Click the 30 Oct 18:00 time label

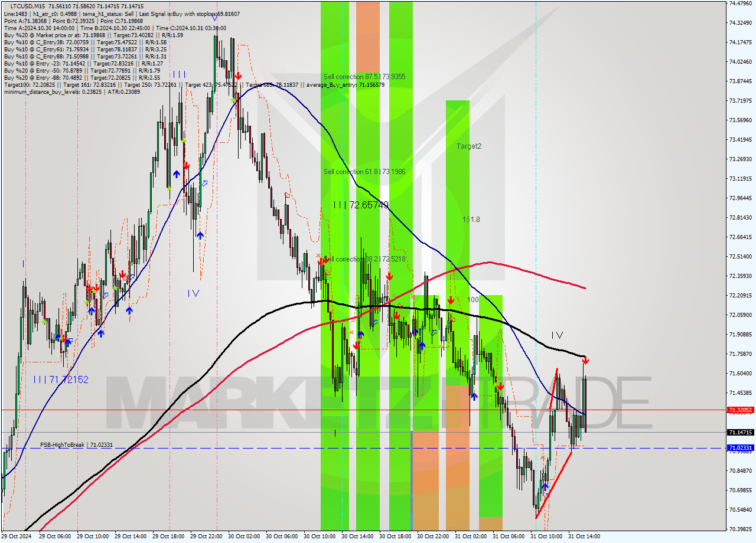point(395,537)
